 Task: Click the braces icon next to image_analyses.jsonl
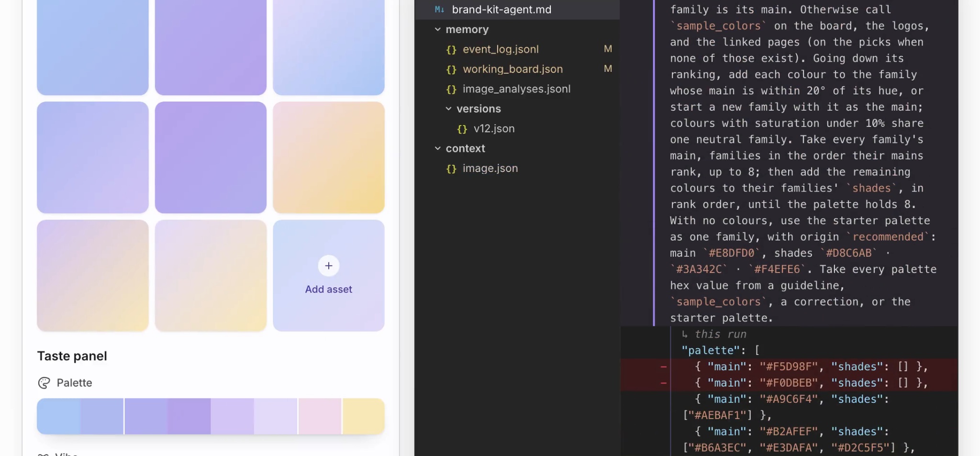451,89
